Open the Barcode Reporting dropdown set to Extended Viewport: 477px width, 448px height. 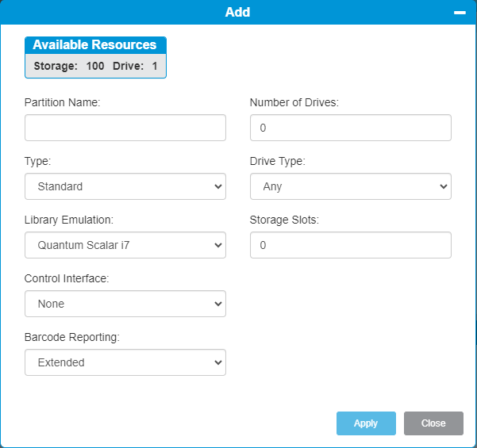(125, 362)
